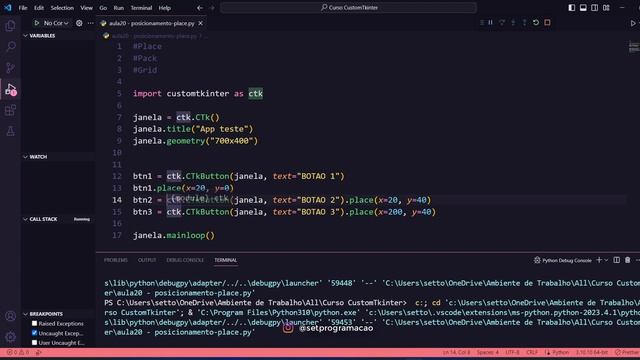The width and height of the screenshot is (640, 360).
Task: Select the aula20 posicionamento-place.py editor tab
Action: pos(151,23)
